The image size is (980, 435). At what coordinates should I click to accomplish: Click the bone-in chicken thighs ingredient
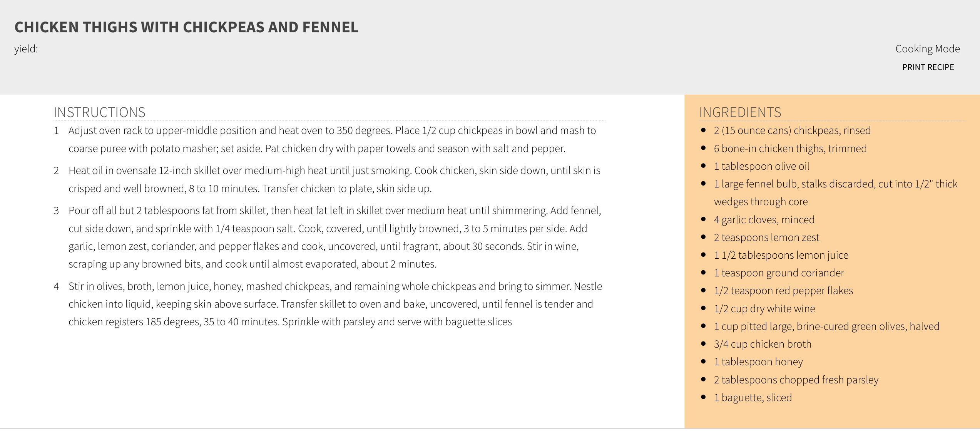click(x=790, y=149)
